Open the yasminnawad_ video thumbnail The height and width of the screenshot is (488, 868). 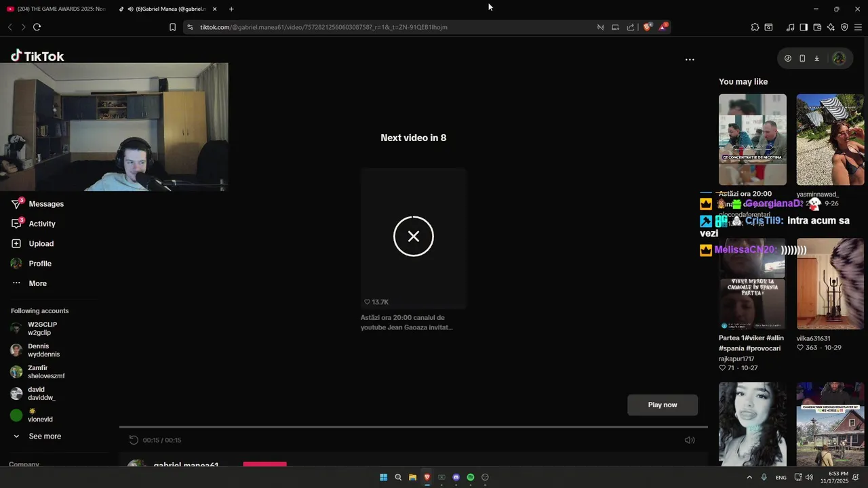click(830, 140)
